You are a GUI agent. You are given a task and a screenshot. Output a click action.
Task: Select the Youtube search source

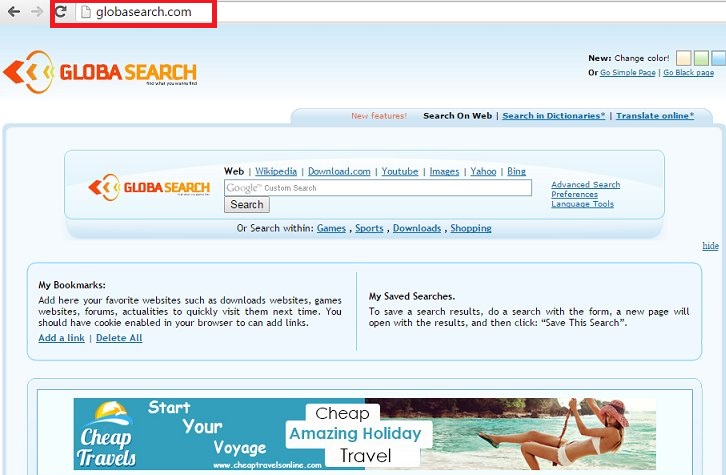tap(400, 171)
